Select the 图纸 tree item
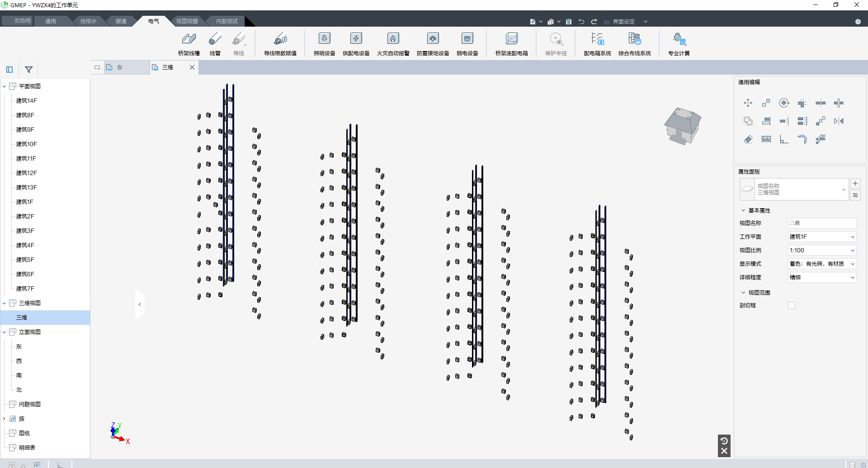The height and width of the screenshot is (468, 868). [24, 433]
